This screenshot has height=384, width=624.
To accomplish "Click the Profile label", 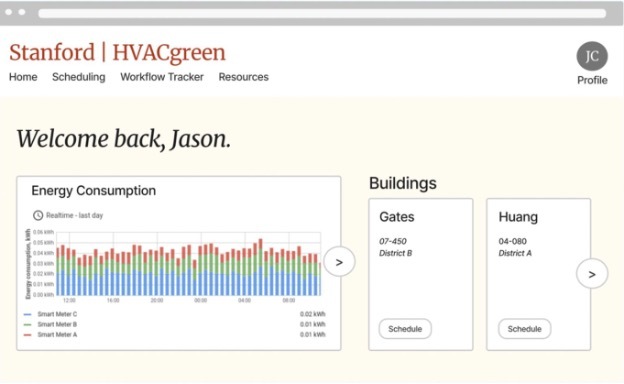I will point(592,80).
